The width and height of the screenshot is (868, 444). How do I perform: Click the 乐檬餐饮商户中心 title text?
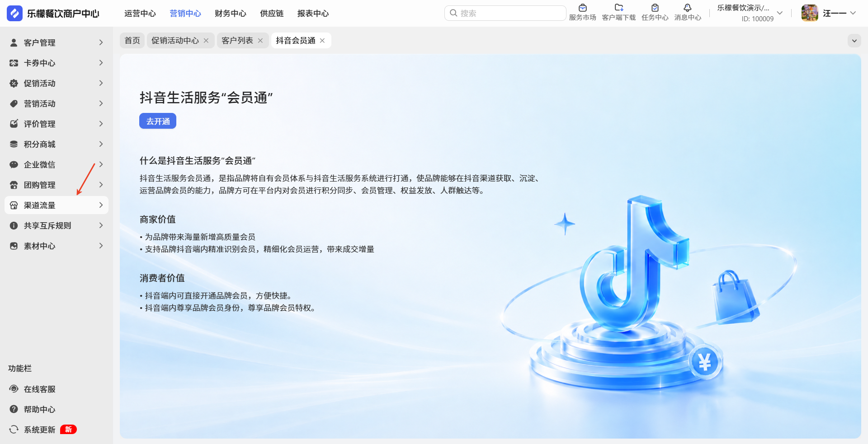63,14
